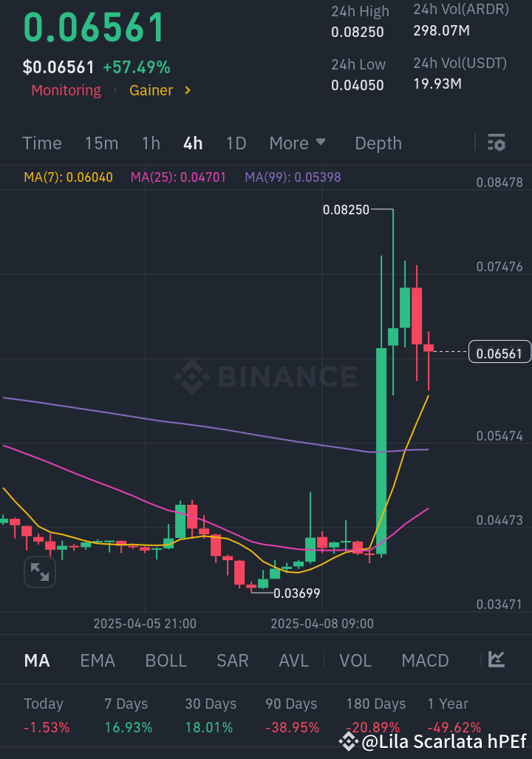Screen dimensions: 532x759
Task: Switch to 15m timeframe
Action: point(101,143)
